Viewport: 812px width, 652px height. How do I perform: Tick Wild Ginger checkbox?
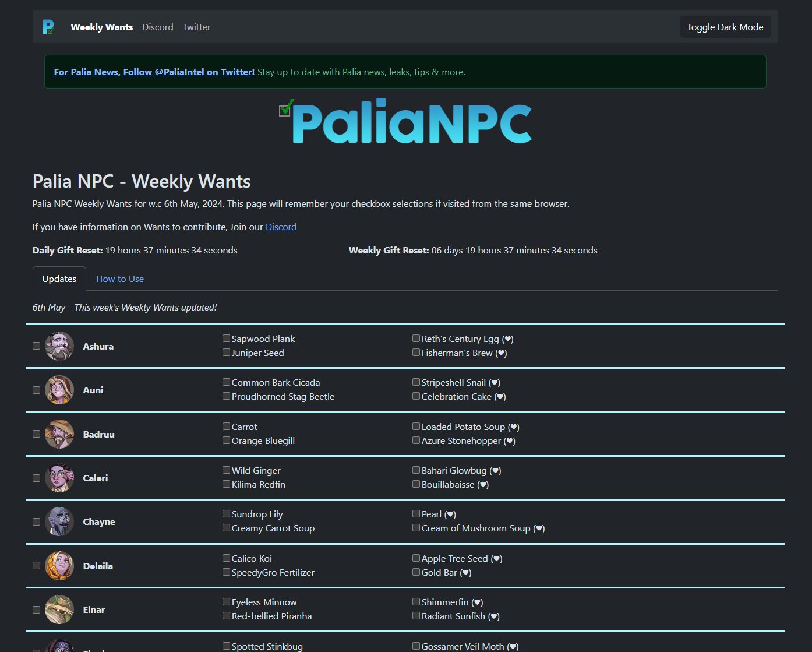tap(226, 470)
